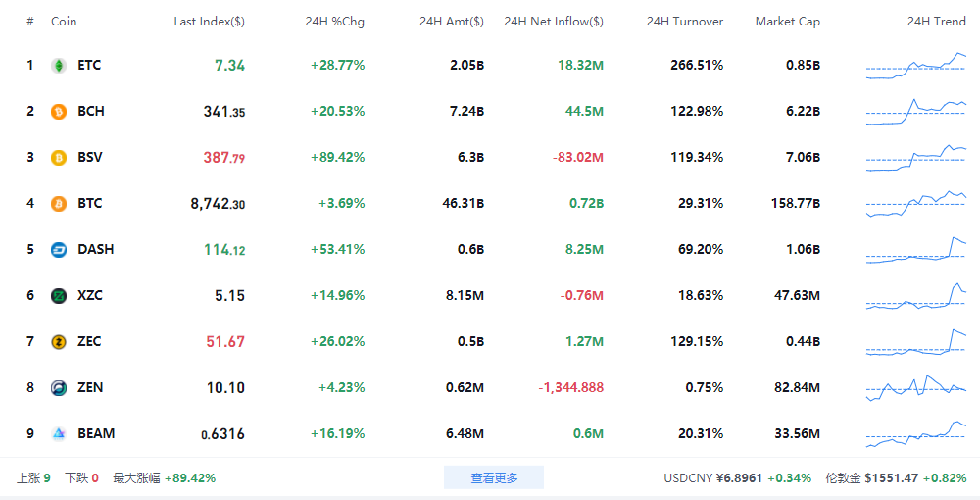Click 伦敦金 $1551.47 gold price
The height and width of the screenshot is (500, 980).
872,478
